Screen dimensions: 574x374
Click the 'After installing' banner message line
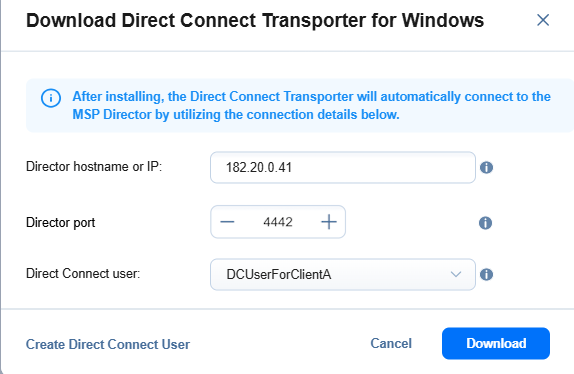[x=312, y=97]
